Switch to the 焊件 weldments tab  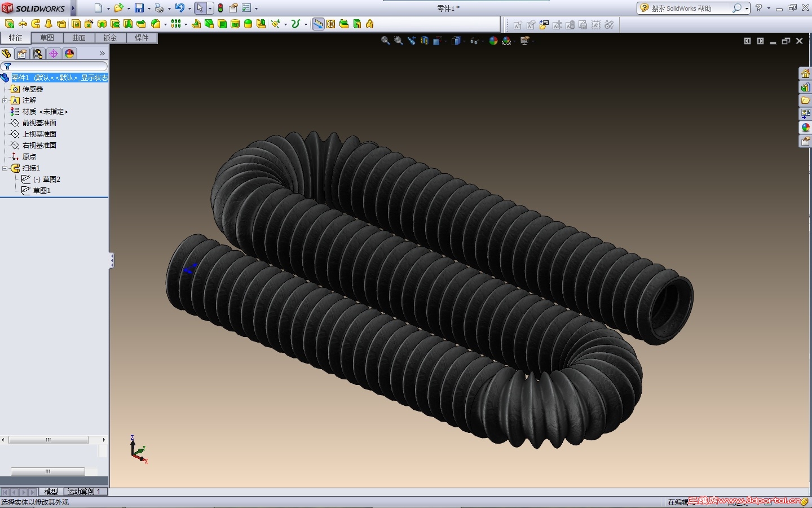(x=142, y=38)
